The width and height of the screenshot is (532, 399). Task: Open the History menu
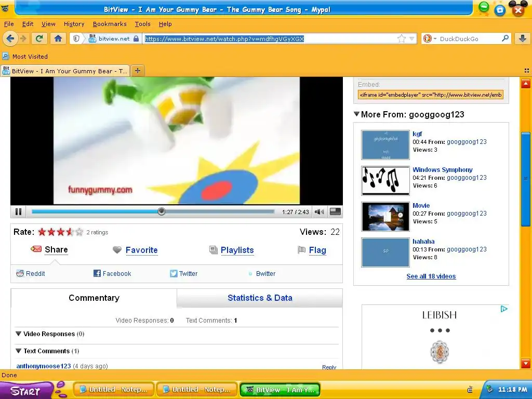pos(74,24)
